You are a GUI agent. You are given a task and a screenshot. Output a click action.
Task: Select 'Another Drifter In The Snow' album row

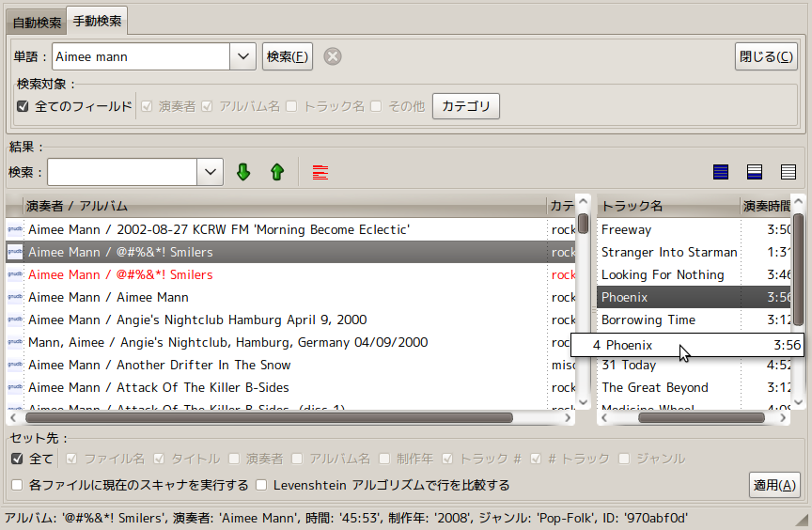tap(290, 365)
